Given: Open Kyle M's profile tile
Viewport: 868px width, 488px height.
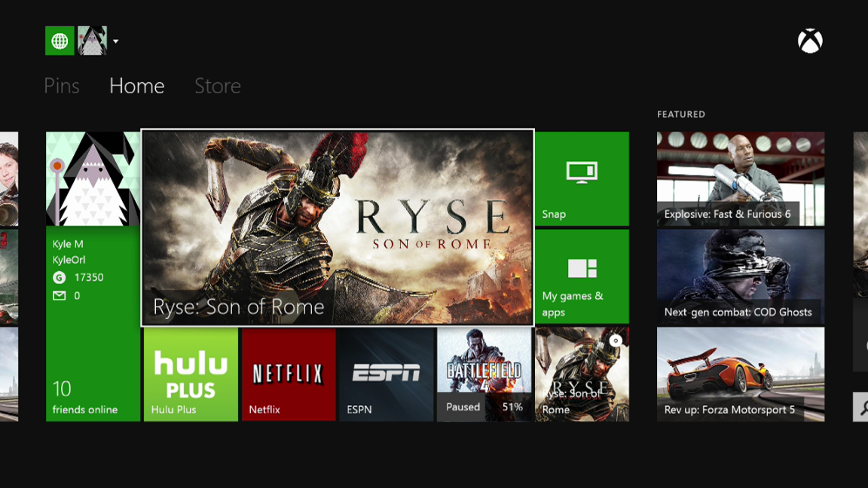Looking at the screenshot, I should click(x=92, y=249).
